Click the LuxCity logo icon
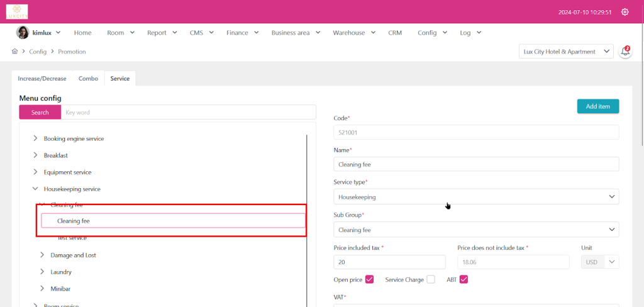644x307 pixels. coord(17,11)
